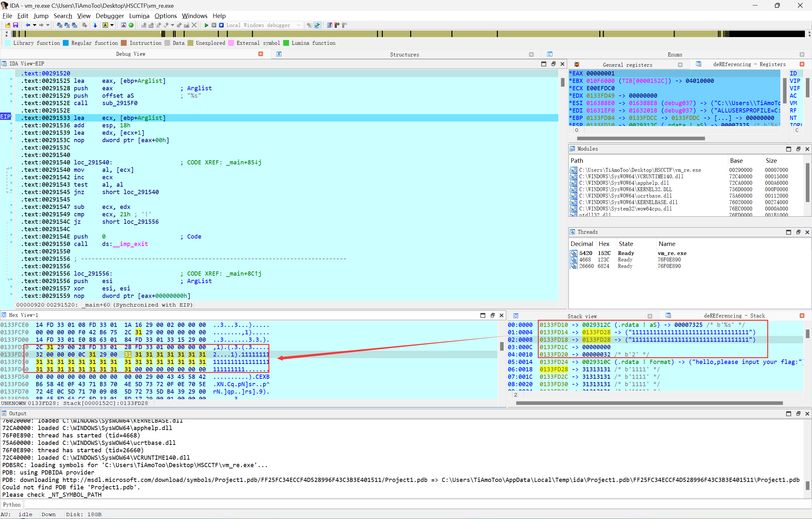The image size is (812, 519).
Task: Start the process with the green play button
Action: point(206,25)
